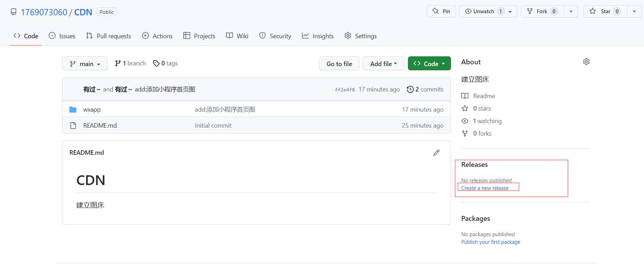This screenshot has width=644, height=265.
Task: Expand the Fork options dropdown arrow
Action: [x=571, y=11]
